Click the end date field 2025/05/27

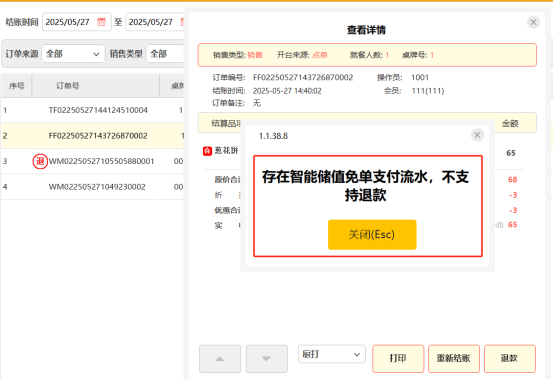(155, 22)
